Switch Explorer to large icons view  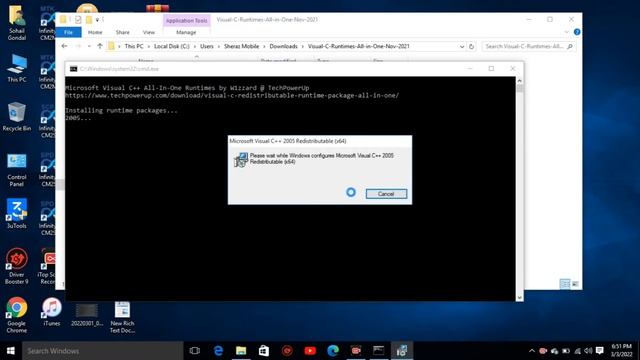pyautogui.click(x=575, y=284)
